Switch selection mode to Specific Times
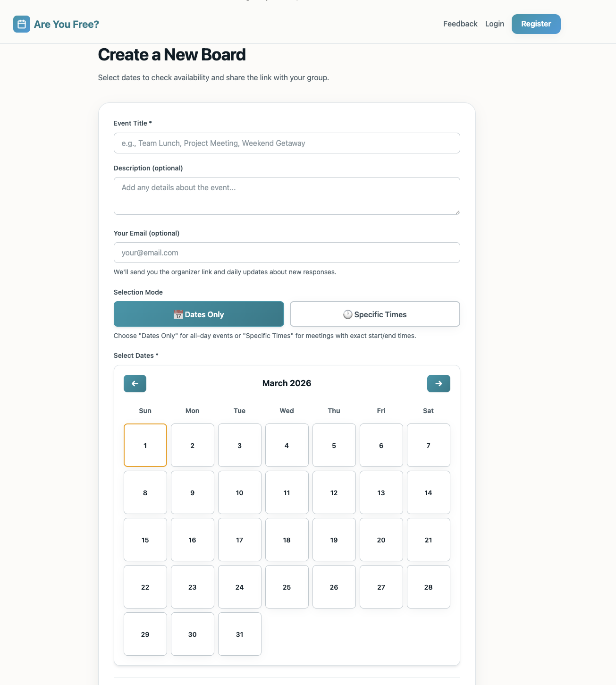The height and width of the screenshot is (685, 616). tap(374, 314)
